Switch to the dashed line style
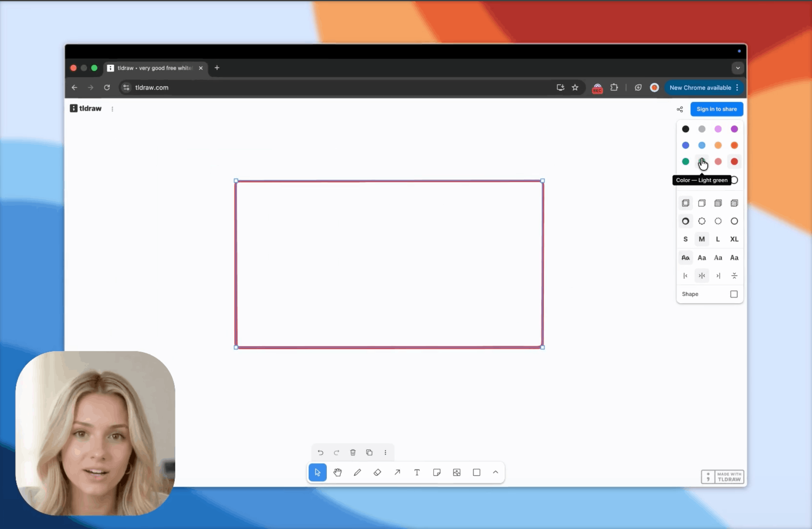 (x=702, y=221)
